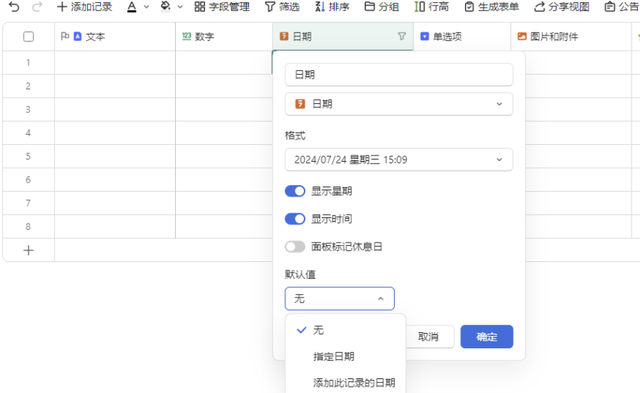
Task: Open 字段管理 field management
Action: click(x=222, y=7)
